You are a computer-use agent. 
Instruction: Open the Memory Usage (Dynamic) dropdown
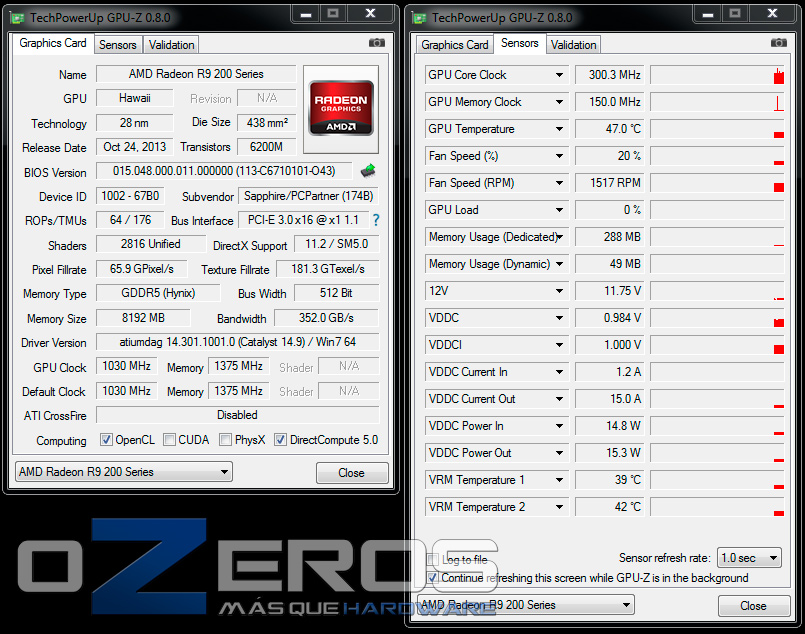[559, 264]
